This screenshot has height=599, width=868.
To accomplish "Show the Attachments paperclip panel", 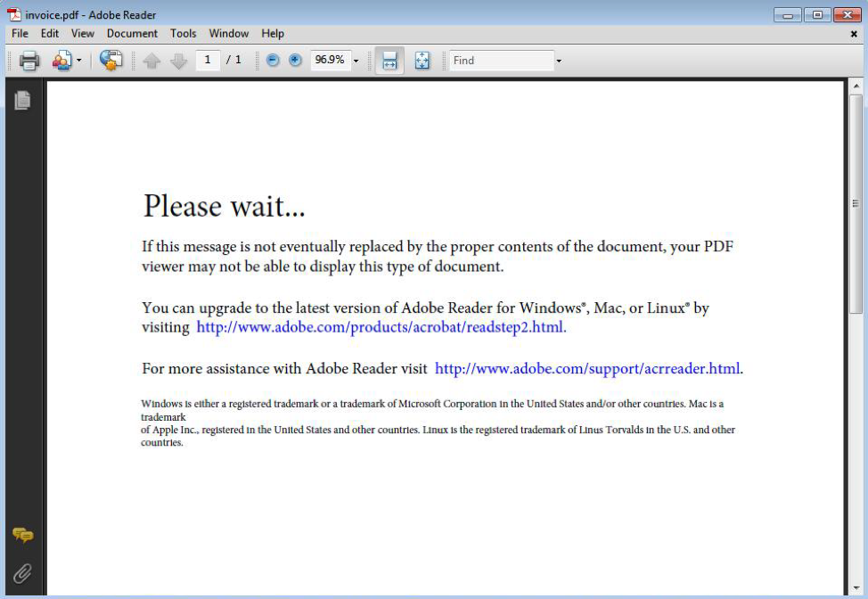I will pos(22,573).
